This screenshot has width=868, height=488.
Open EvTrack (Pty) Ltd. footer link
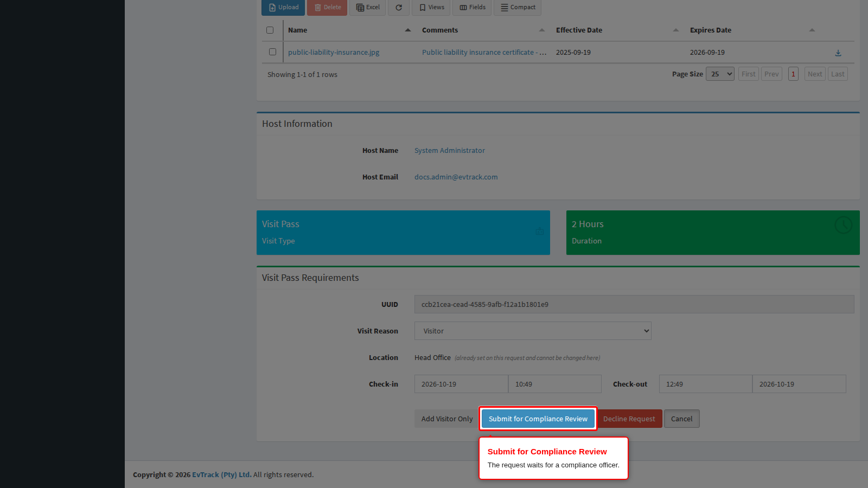pyautogui.click(x=222, y=475)
